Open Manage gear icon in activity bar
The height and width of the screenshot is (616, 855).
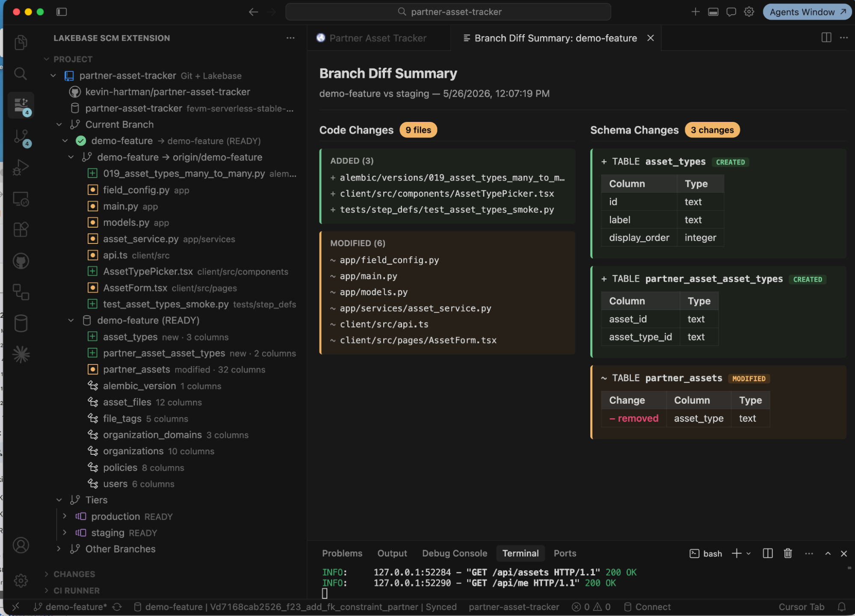click(x=21, y=580)
